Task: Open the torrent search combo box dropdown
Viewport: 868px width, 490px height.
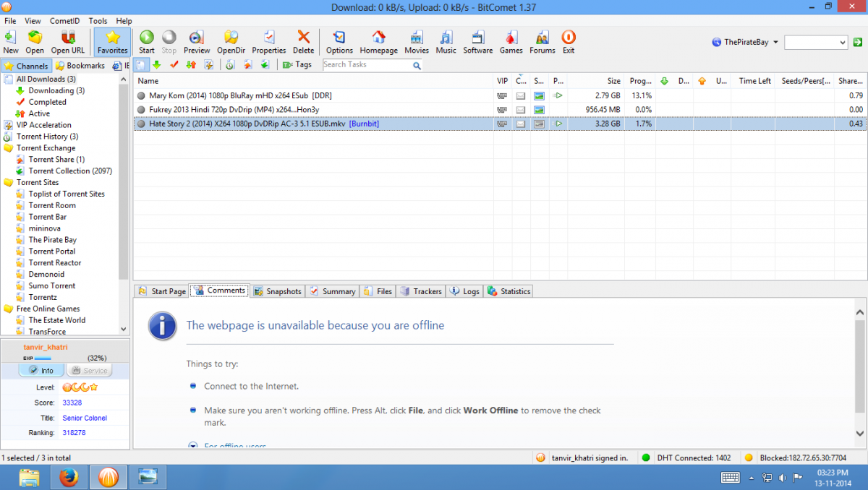Action: (x=843, y=43)
